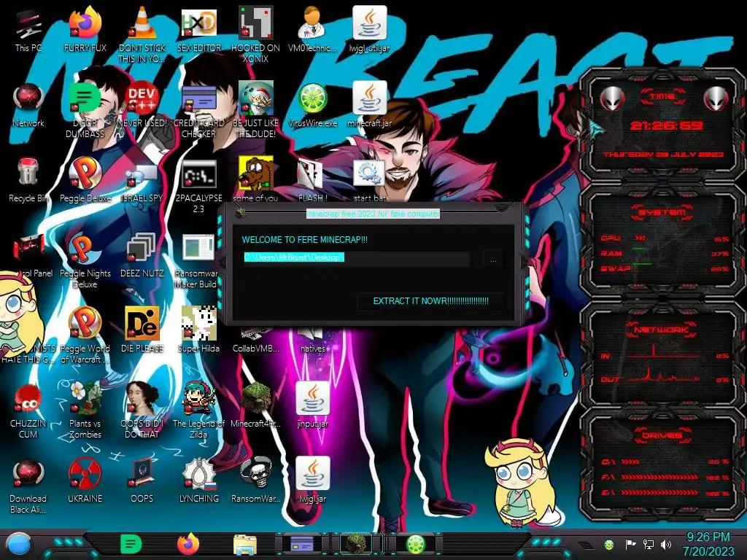Screen dimensions: 747x560
Task: Open Peggle World of Warcraft shortcut
Action: [85, 334]
